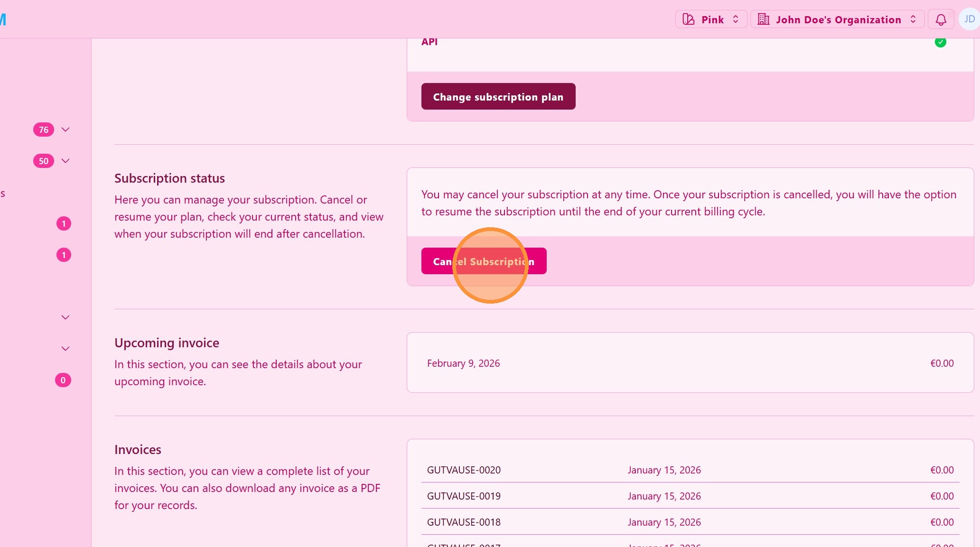980x547 pixels.
Task: Expand the sidebar chevron next to 76
Action: 65,130
